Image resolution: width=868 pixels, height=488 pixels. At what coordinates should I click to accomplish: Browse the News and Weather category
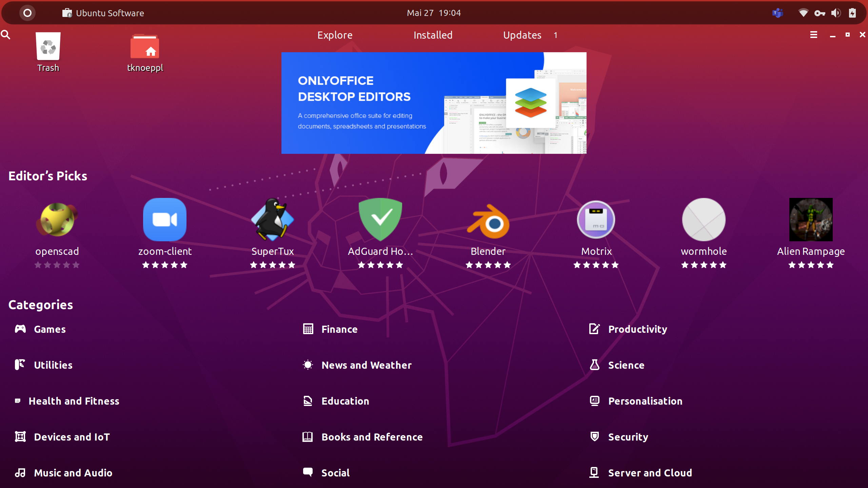coord(366,365)
